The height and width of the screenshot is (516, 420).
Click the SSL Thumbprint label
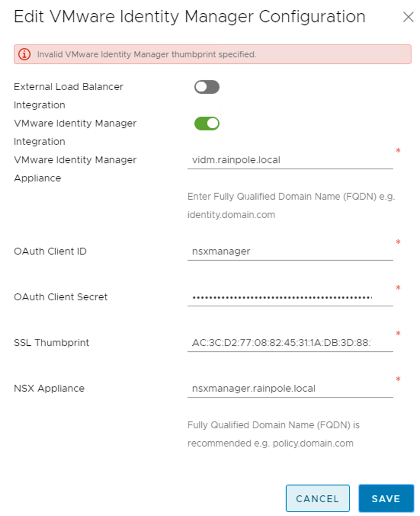coord(51,343)
